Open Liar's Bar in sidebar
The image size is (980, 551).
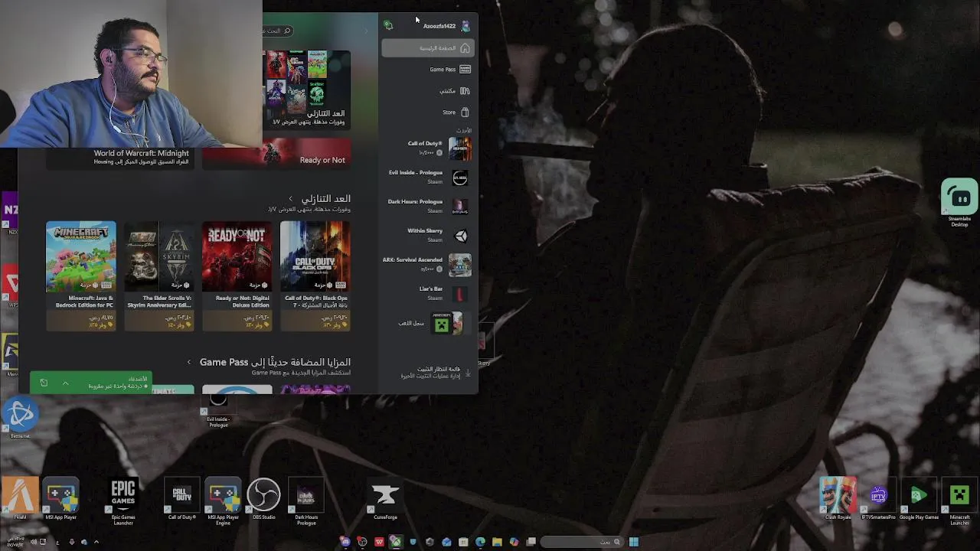[x=428, y=294]
